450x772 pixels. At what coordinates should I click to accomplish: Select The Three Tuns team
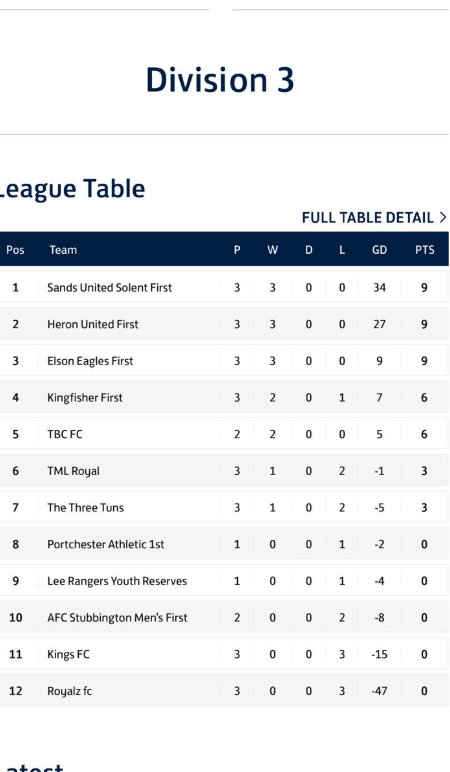pos(85,508)
